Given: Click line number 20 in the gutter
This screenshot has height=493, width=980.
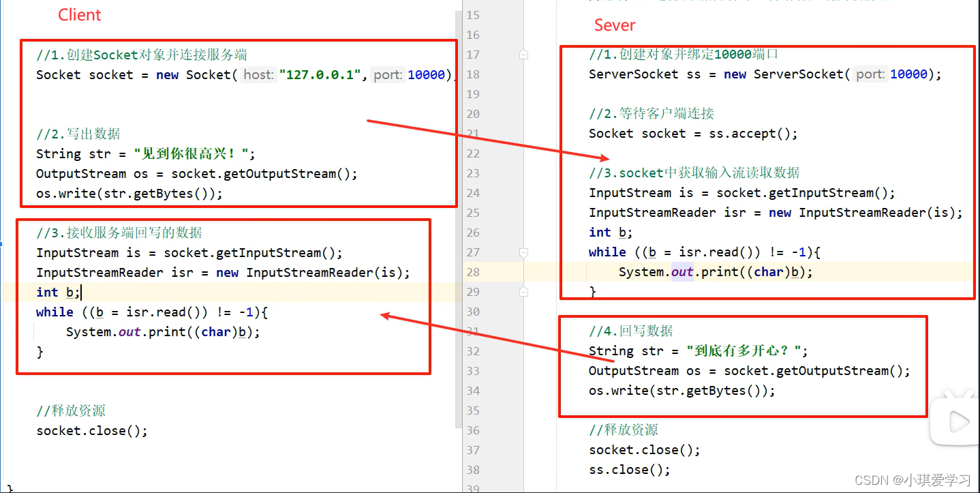Looking at the screenshot, I should coord(473,114).
